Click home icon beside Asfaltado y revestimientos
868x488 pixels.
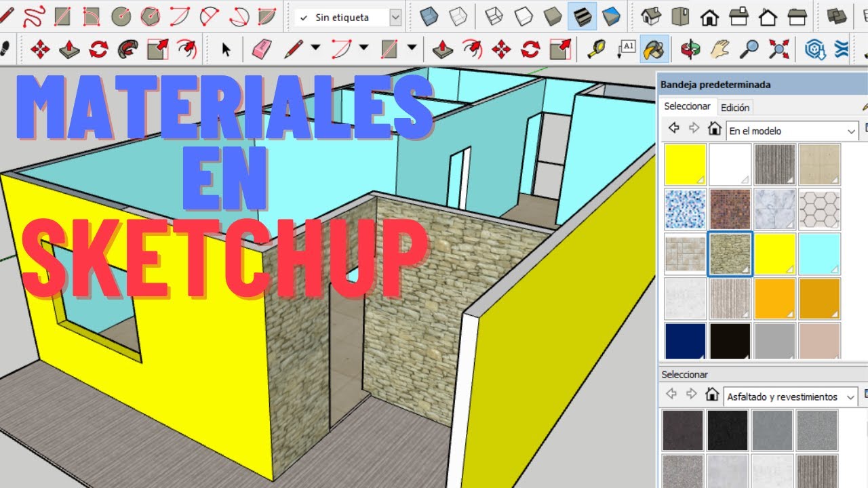click(712, 394)
